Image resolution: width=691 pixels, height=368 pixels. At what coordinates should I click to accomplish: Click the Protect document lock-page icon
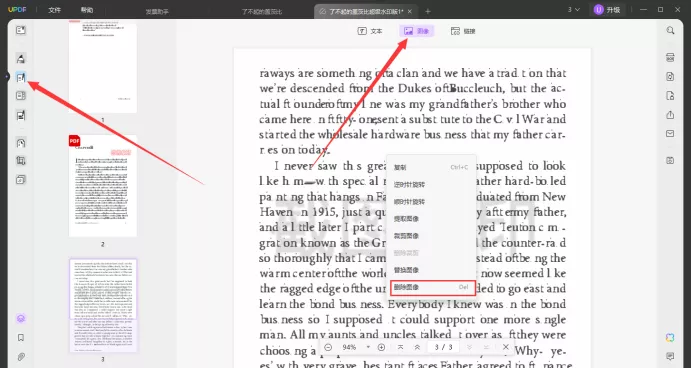(x=670, y=96)
